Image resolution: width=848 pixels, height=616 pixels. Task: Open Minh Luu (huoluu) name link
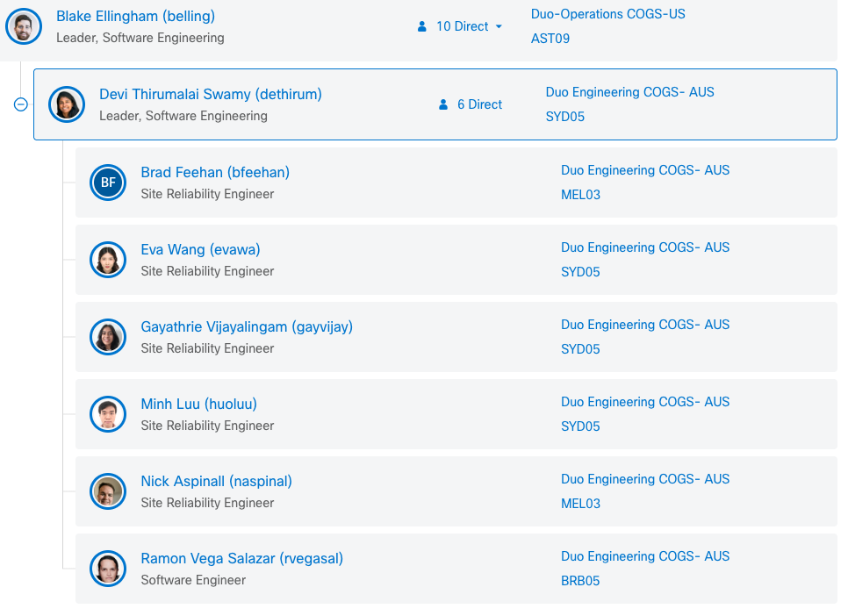[x=198, y=404]
